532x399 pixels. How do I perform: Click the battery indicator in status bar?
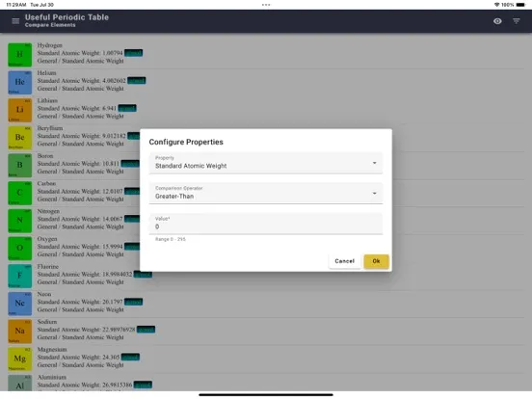pos(520,5)
